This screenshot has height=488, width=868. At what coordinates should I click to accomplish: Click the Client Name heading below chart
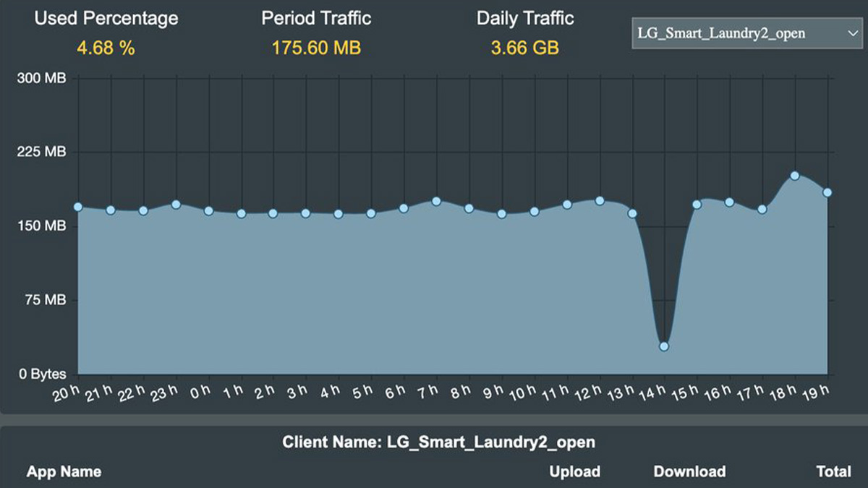(x=439, y=441)
